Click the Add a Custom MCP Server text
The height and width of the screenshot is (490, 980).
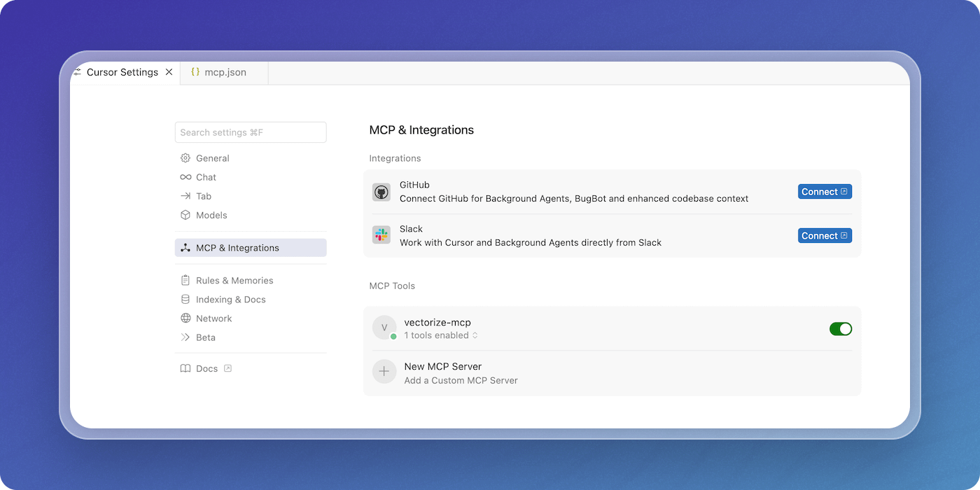[461, 381]
